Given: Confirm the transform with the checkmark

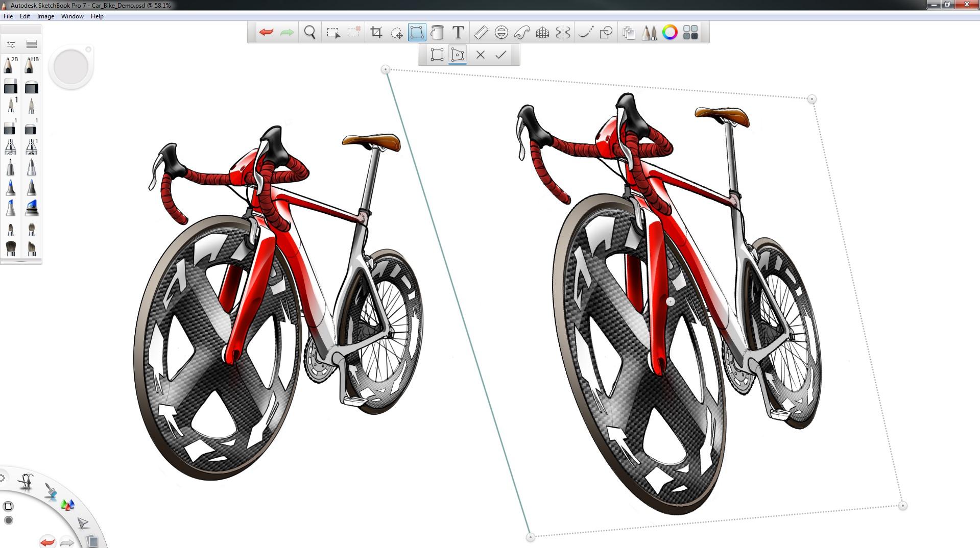Looking at the screenshot, I should (x=500, y=54).
